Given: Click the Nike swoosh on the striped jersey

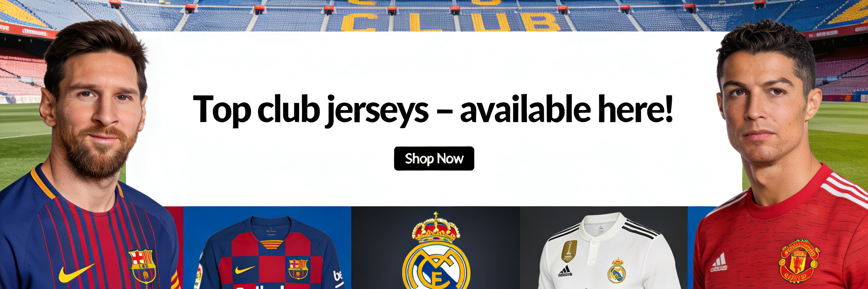Looking at the screenshot, I should pyautogui.click(x=76, y=273).
